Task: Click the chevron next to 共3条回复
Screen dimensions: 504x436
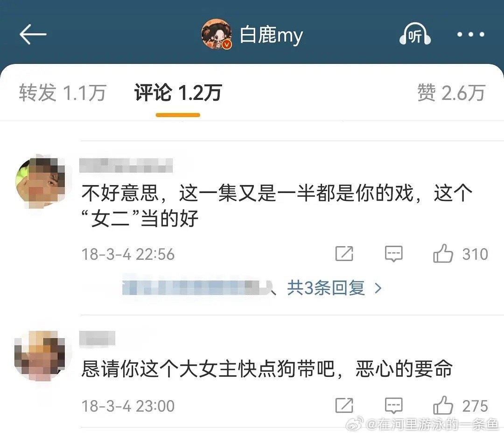Action: click(378, 288)
